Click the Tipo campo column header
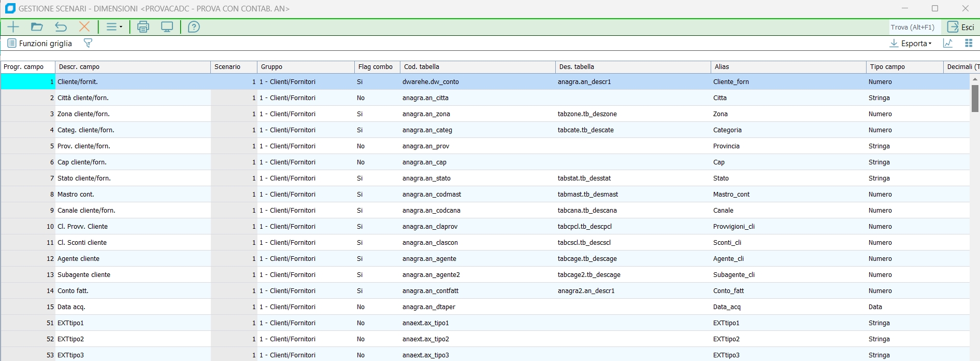Viewport: 980px width, 361px height. [x=904, y=67]
